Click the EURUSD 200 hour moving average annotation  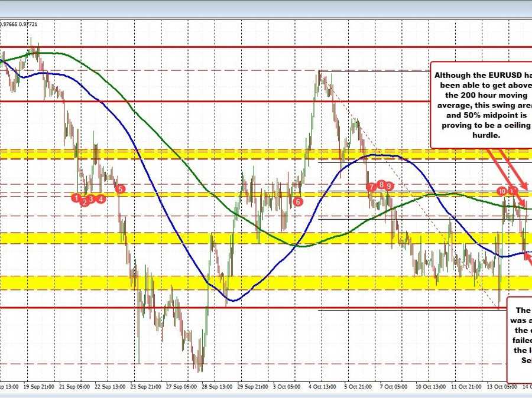[481, 105]
